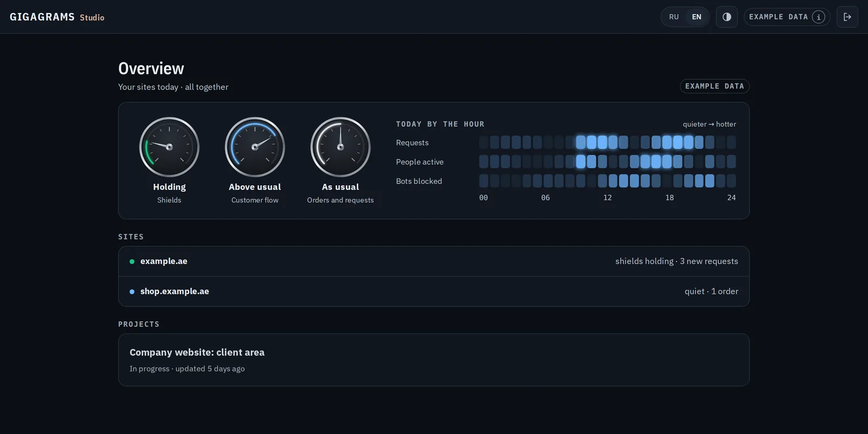Click the 'quiet · 1 order' status

pos(711,292)
